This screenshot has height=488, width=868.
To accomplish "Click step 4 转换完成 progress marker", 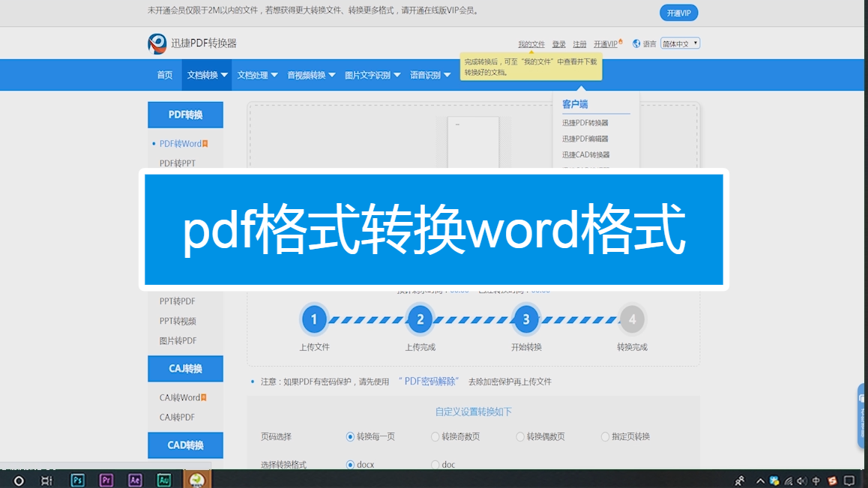I will (x=632, y=319).
